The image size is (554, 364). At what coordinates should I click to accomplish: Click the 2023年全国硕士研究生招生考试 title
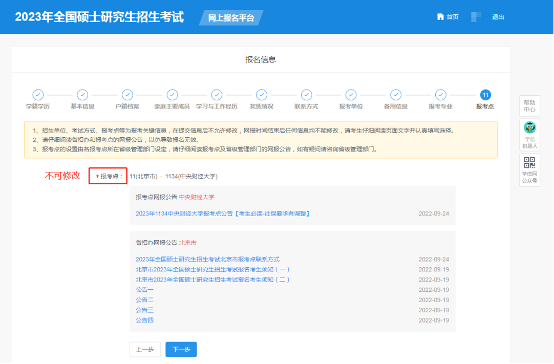pos(99,17)
